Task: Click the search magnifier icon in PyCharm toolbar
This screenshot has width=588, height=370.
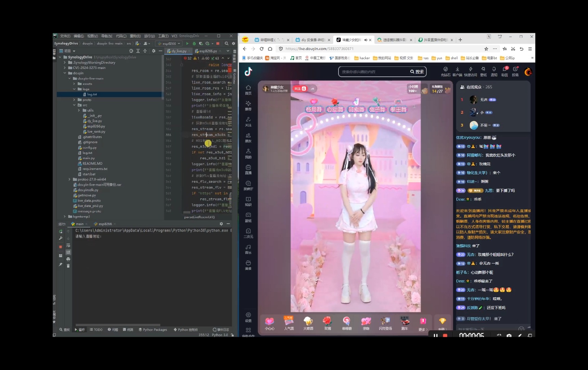Action: (227, 43)
